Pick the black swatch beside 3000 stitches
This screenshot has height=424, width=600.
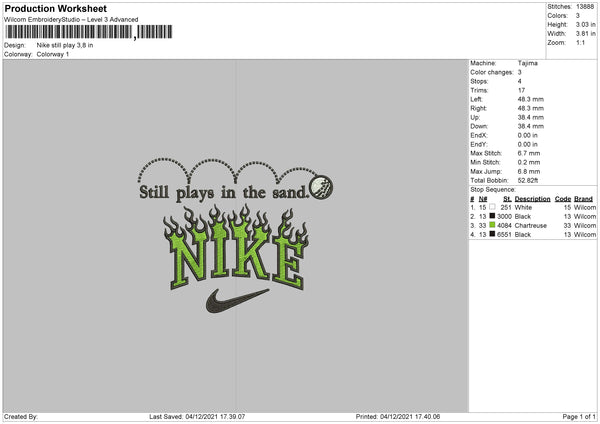click(x=492, y=216)
